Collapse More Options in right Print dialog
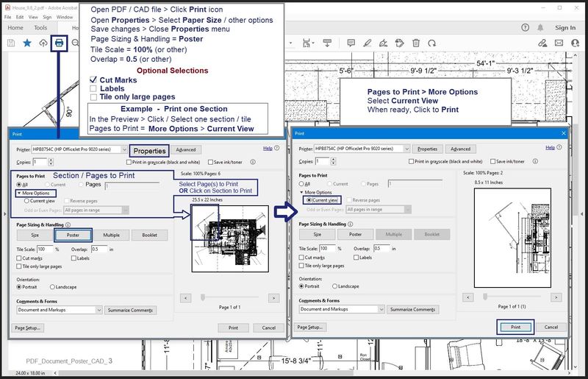The height and width of the screenshot is (379, 588). coord(301,192)
